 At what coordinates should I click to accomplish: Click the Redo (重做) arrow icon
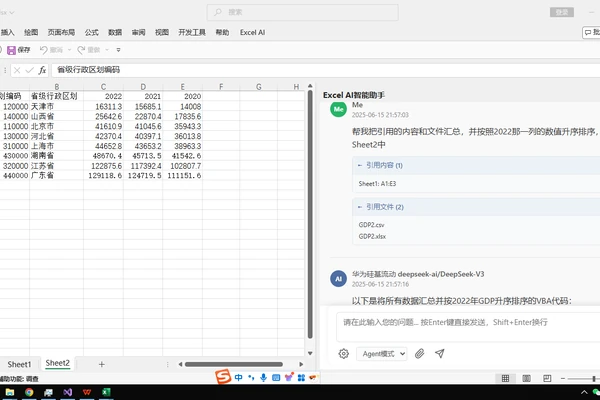tap(81, 50)
